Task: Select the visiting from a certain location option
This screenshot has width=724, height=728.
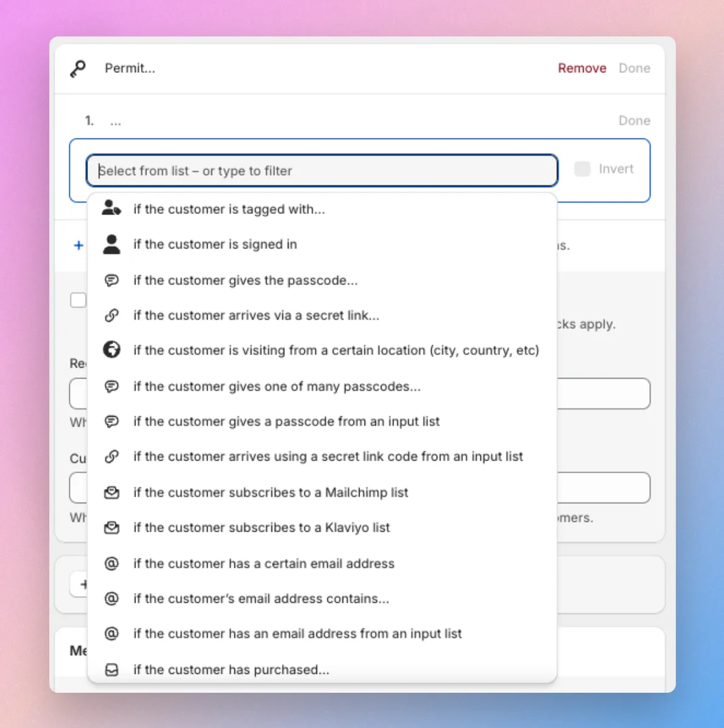Action: tap(322, 350)
